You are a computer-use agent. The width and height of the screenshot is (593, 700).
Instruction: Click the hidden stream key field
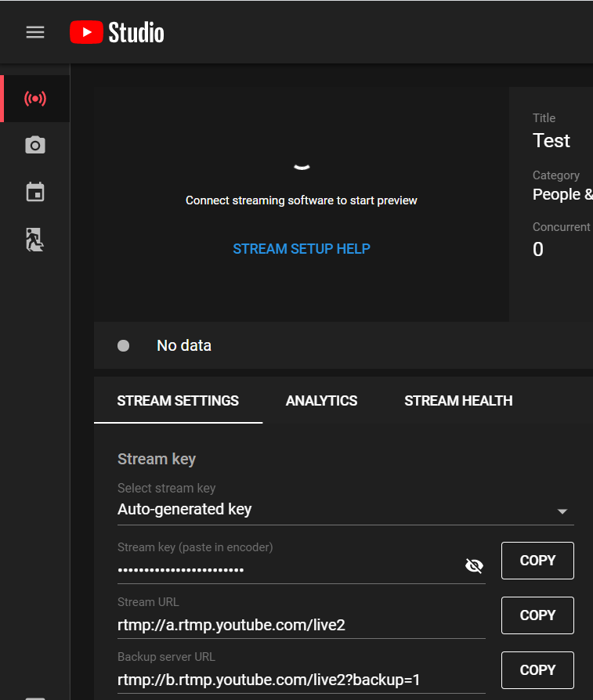(x=286, y=569)
